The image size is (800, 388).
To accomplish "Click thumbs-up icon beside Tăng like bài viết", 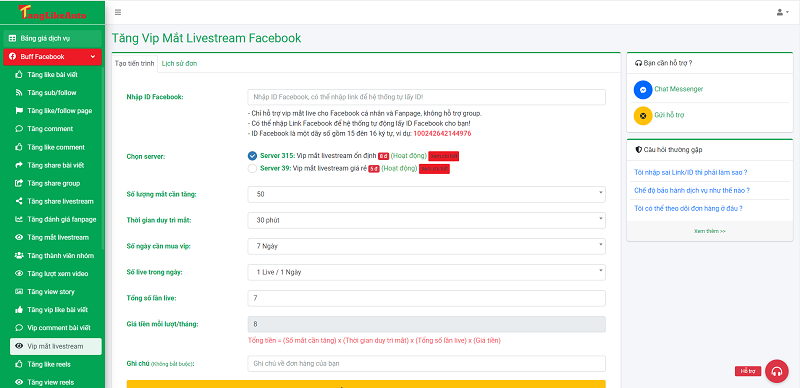I will [x=19, y=75].
